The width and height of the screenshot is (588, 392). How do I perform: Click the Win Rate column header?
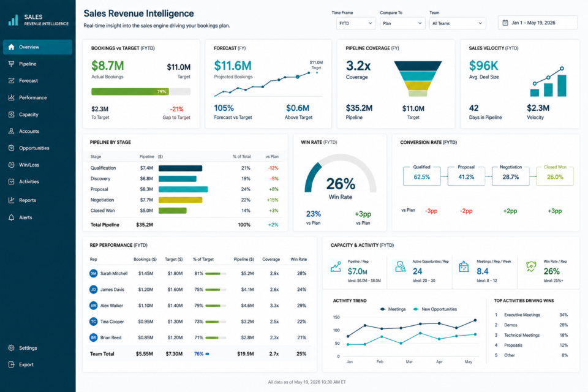point(298,259)
